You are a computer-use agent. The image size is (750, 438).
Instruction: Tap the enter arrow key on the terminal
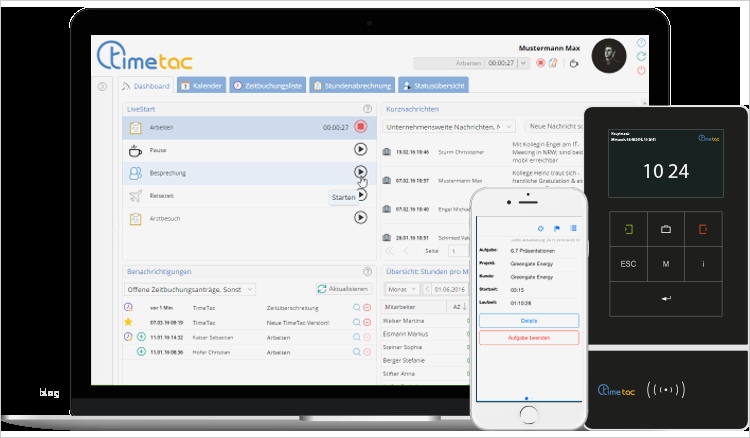click(x=666, y=298)
